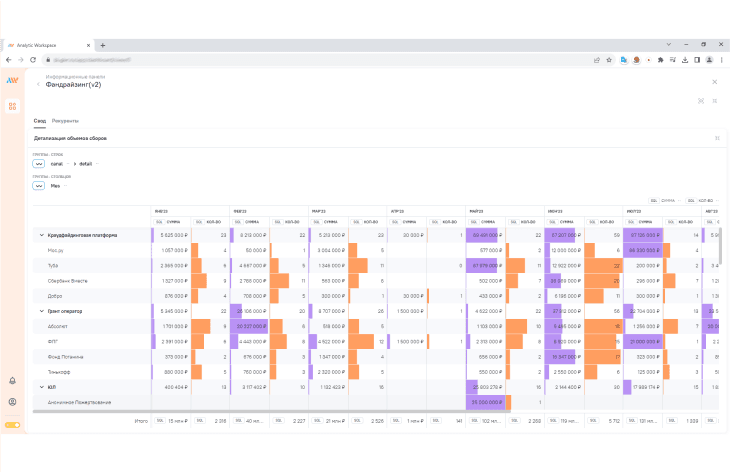Click the АПР'23 column header
This screenshot has height=473, width=731.
(397, 212)
